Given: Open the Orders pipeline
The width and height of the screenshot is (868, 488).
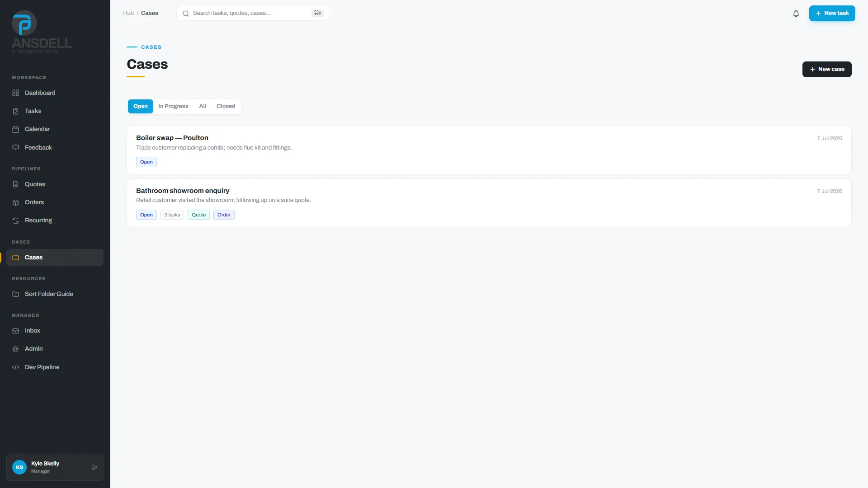Looking at the screenshot, I should (x=55, y=202).
